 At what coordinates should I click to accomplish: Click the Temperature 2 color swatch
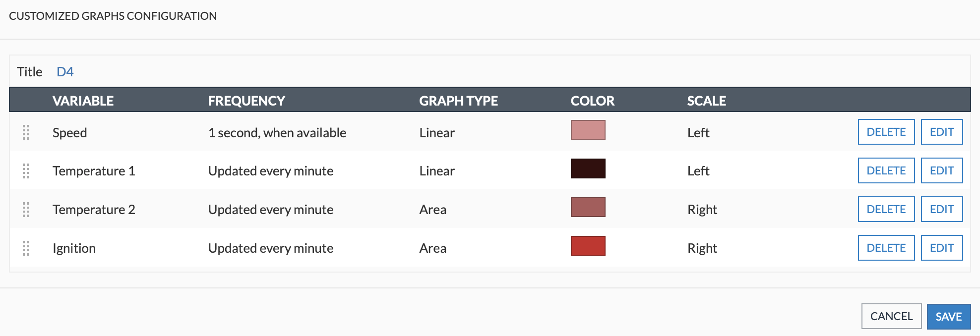pyautogui.click(x=588, y=207)
